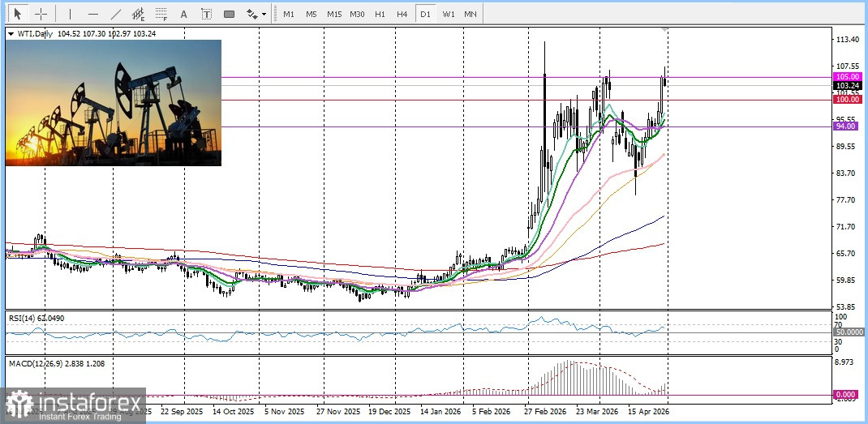Insert a text label object

206,14
